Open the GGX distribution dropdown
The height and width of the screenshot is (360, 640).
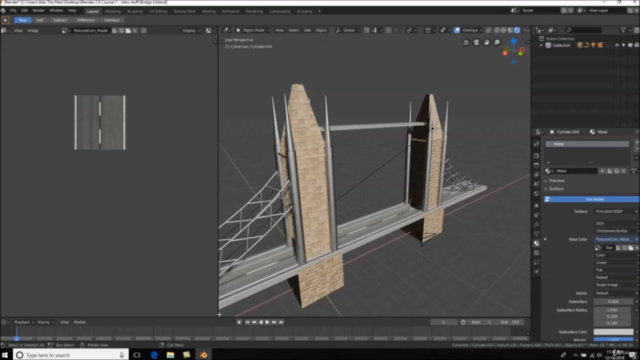[616, 224]
